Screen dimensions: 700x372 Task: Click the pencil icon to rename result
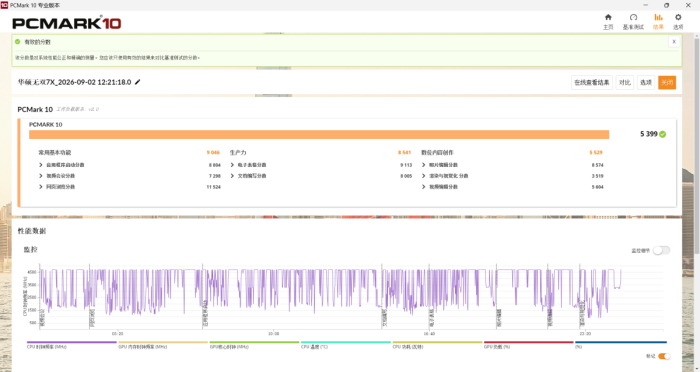click(x=138, y=82)
